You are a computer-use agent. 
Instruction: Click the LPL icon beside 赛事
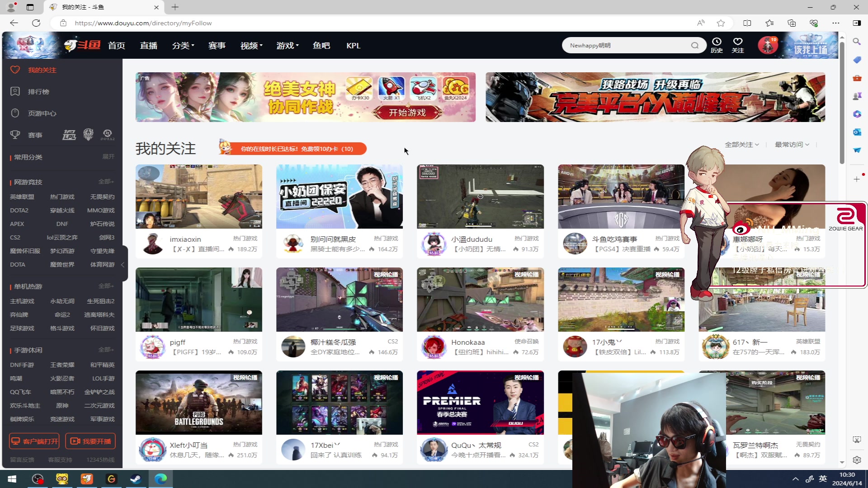coord(69,134)
